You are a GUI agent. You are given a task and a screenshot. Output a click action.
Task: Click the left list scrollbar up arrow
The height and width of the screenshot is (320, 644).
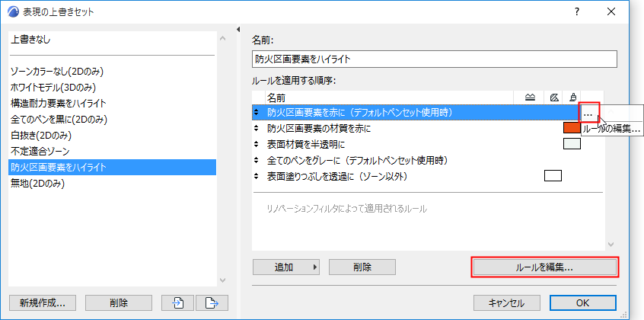[x=222, y=38]
